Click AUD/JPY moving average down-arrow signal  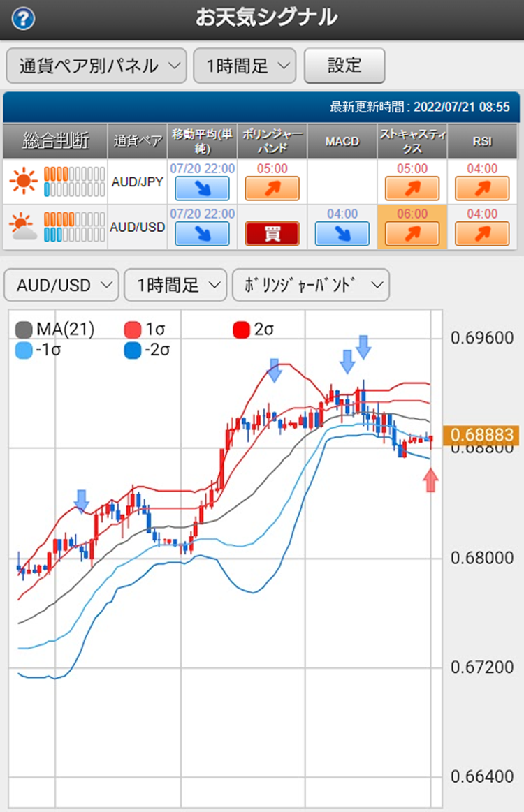[202, 189]
